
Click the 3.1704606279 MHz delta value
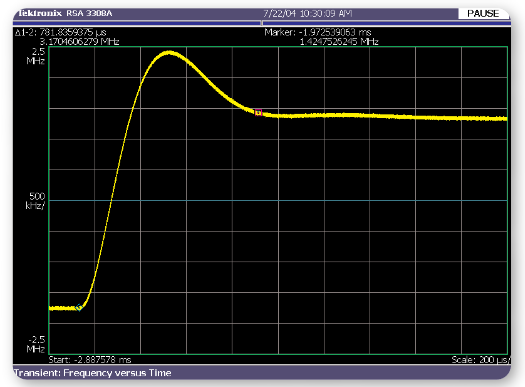79,42
